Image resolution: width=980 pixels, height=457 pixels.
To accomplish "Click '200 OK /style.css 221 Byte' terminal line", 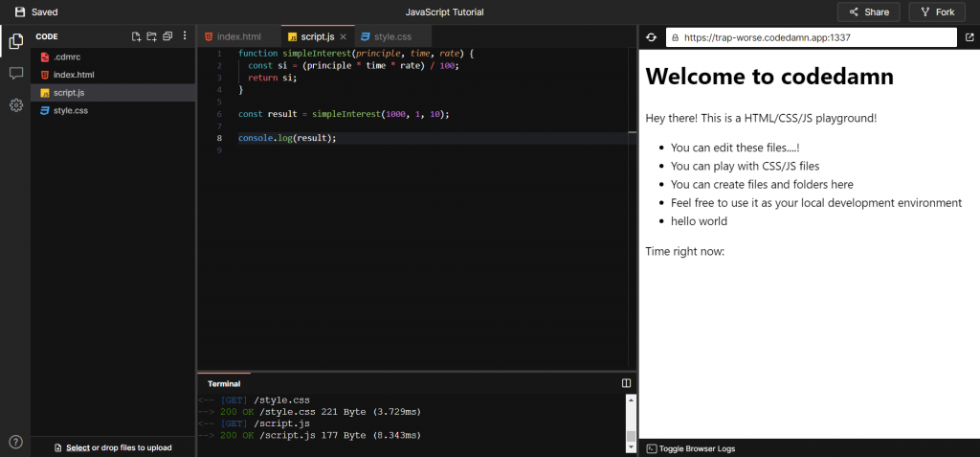I will point(309,412).
